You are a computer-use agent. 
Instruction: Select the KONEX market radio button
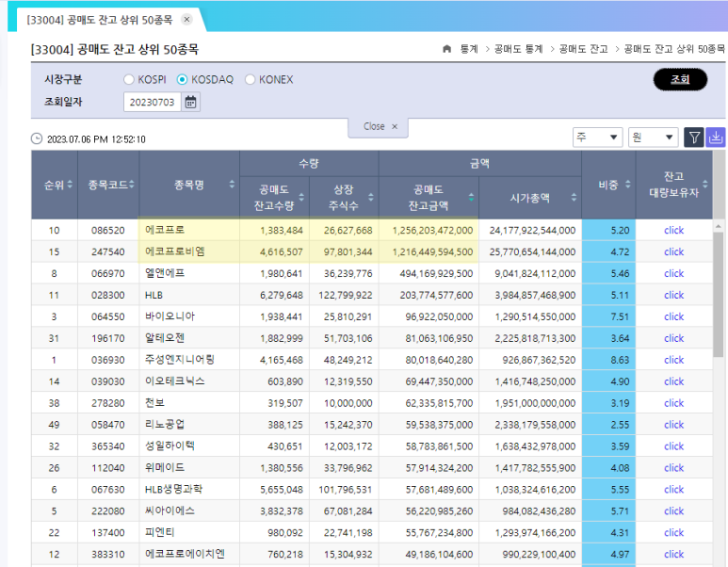(250, 79)
